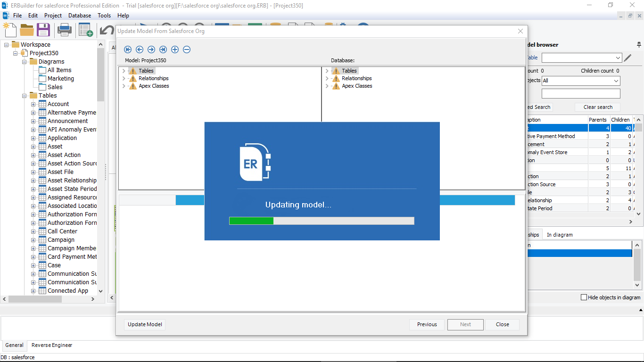Click the diagram icon next to Marketing

42,79
